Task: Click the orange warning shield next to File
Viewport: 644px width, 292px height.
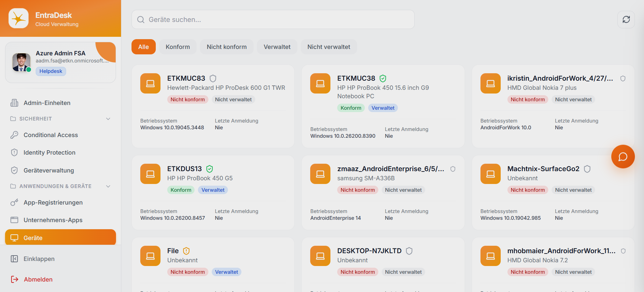Action: pos(186,251)
